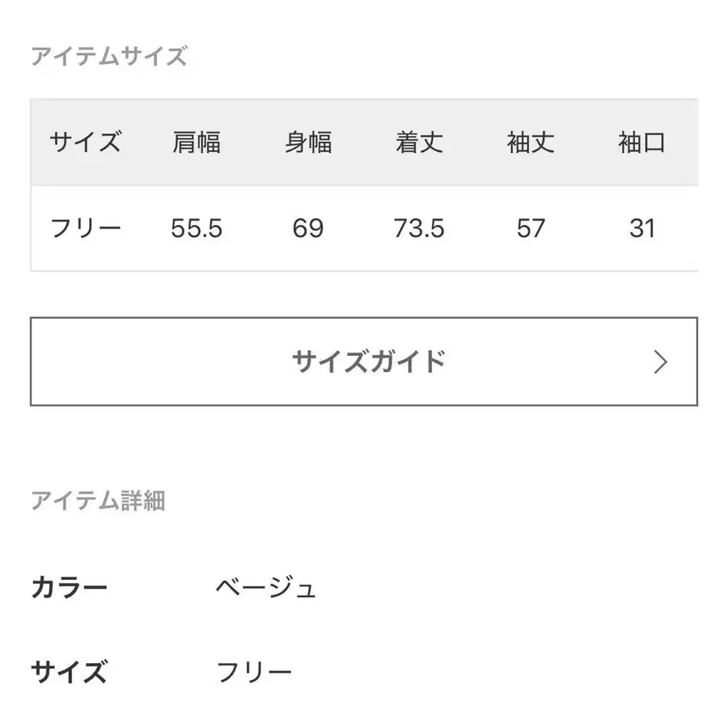Select the 袖丈 sleeve length column header
Image resolution: width=728 pixels, height=728 pixels.
coord(531,143)
